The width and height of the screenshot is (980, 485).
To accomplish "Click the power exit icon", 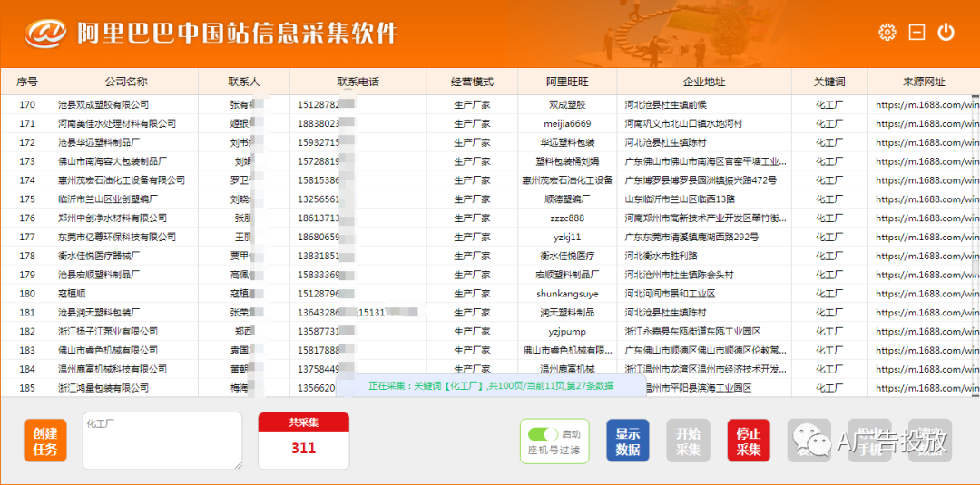I will [x=946, y=32].
